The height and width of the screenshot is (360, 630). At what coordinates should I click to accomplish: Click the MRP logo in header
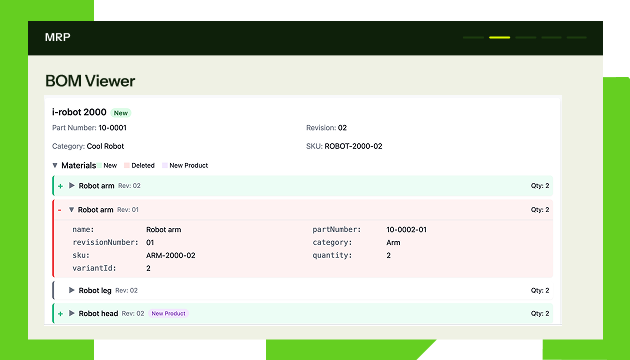point(57,37)
